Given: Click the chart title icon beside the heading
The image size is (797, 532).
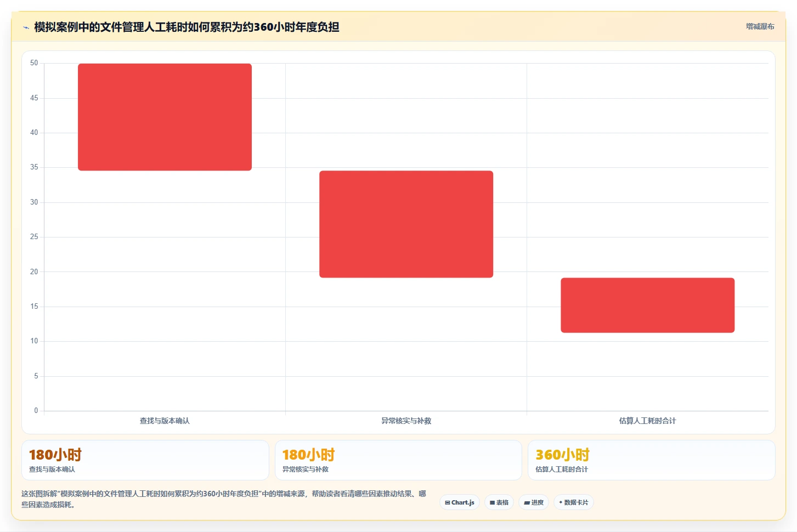Looking at the screenshot, I should tap(26, 27).
